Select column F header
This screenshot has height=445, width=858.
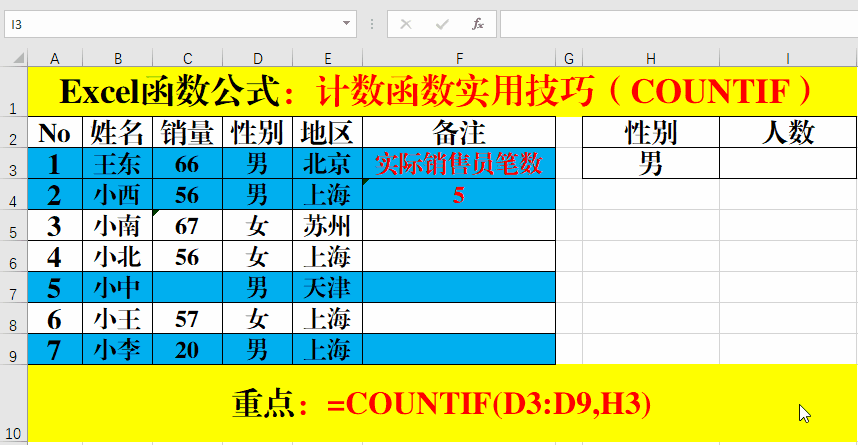(459, 59)
